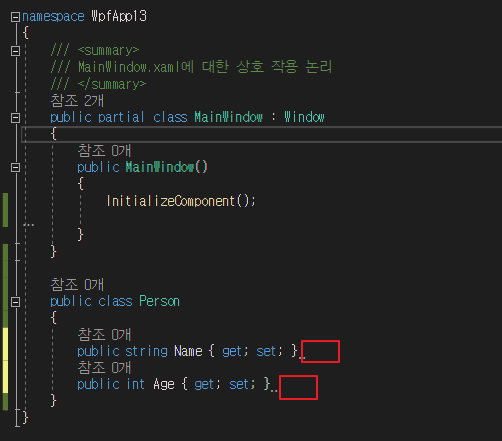This screenshot has width=502, height=441.
Task: Click the int type keyword
Action: 136,384
